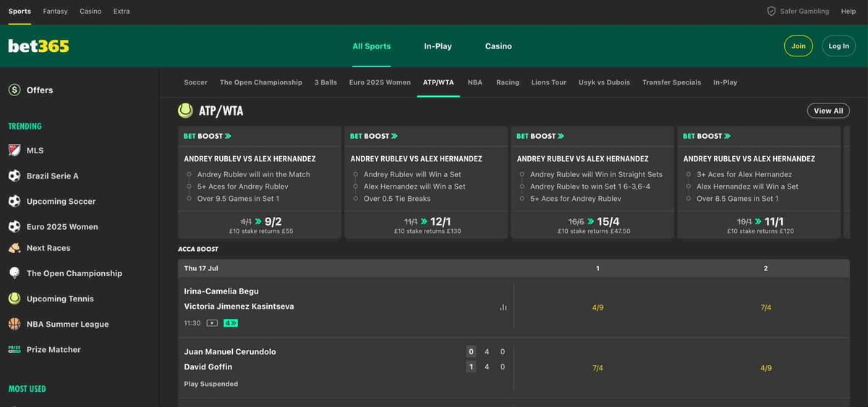This screenshot has height=407, width=868.
Task: Switch to the Racing tab
Action: pyautogui.click(x=508, y=82)
